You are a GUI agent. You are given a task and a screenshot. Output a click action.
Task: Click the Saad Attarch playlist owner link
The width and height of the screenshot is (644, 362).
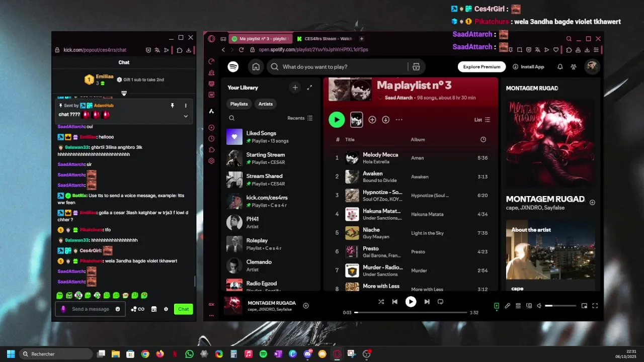(x=398, y=98)
